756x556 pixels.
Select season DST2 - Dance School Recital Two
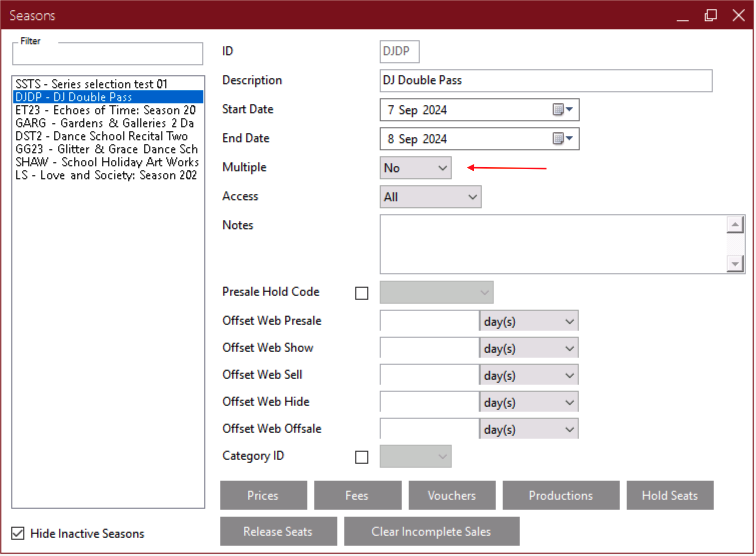coord(108,136)
